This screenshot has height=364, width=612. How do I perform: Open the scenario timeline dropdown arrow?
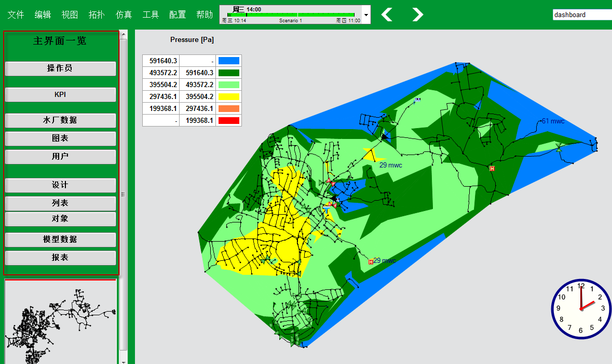coord(366,15)
